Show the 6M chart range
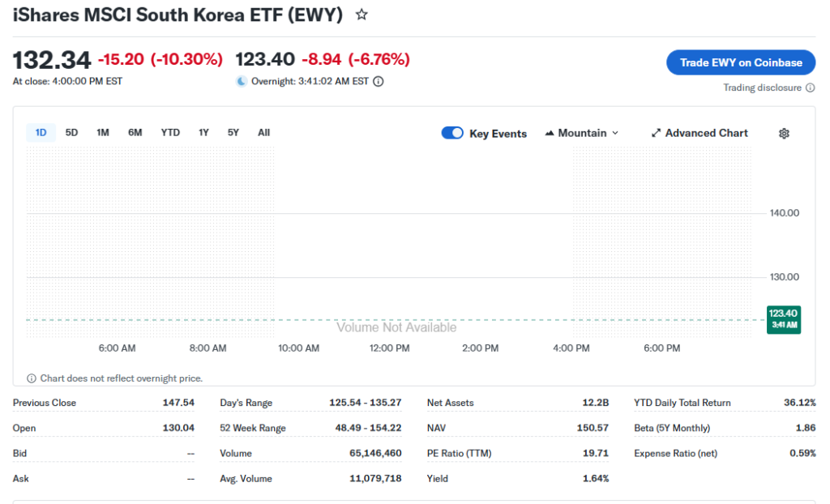The image size is (830, 504). coord(135,133)
